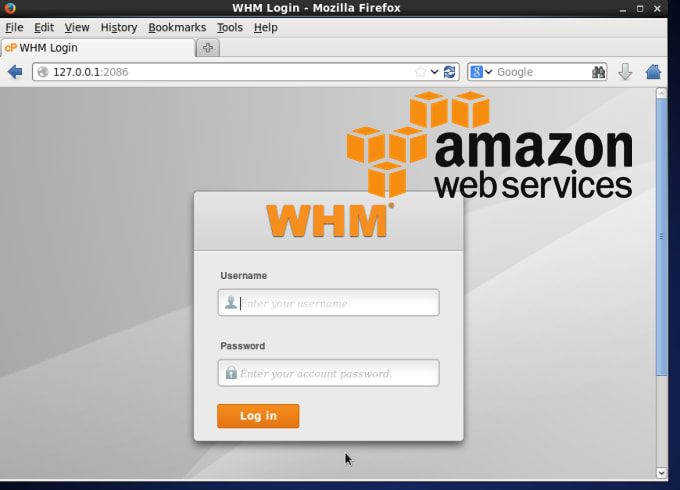Click the Log in button
Image resolution: width=680 pixels, height=490 pixels.
pos(258,416)
